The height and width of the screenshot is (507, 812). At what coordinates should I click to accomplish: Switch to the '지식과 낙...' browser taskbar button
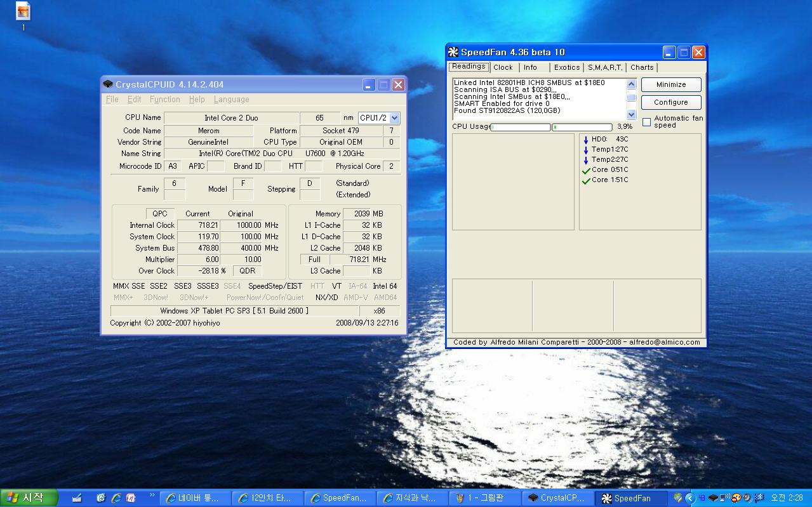pos(414,499)
